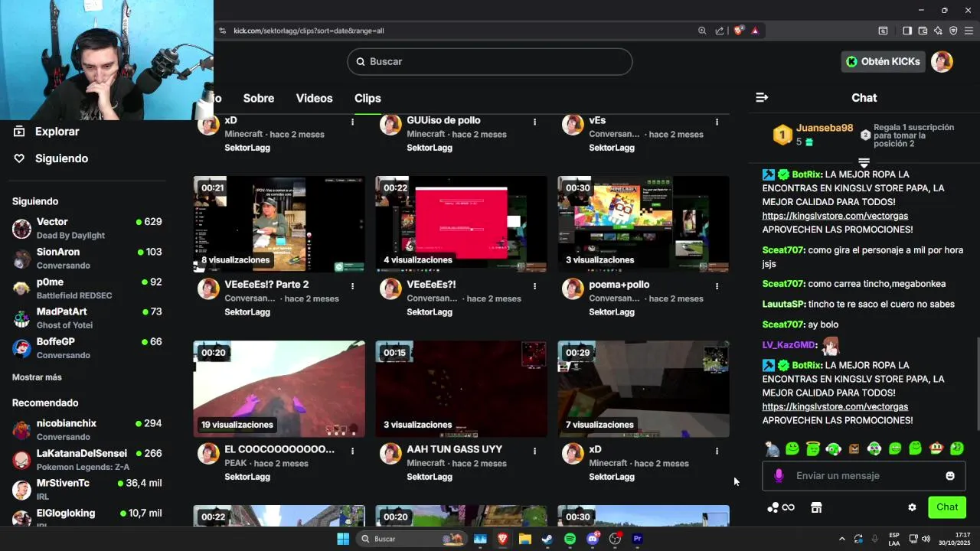This screenshot has width=980, height=551.
Task: Open nicobianchix recommended channel
Action: coord(87,429)
